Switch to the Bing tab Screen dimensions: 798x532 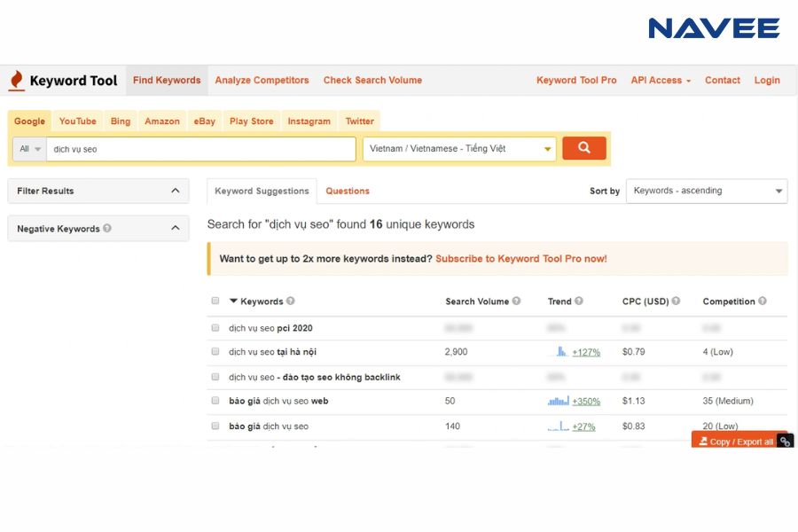(x=121, y=121)
